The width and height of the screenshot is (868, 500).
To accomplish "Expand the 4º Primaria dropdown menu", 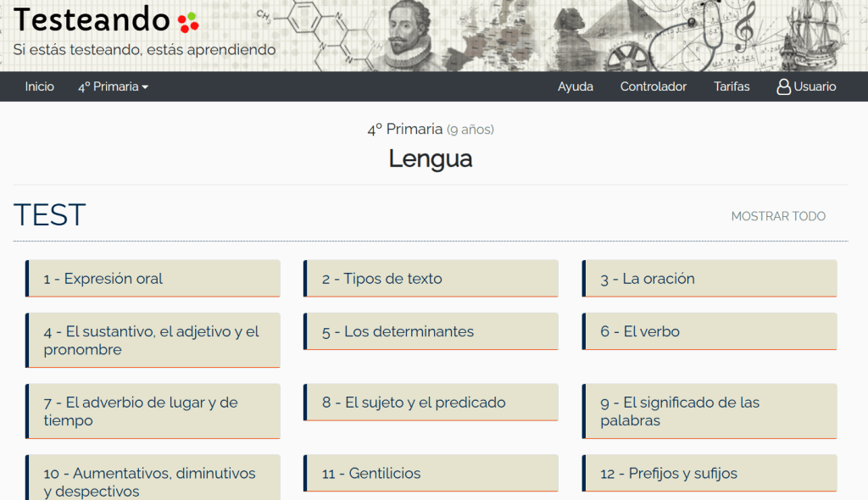I will tap(113, 86).
